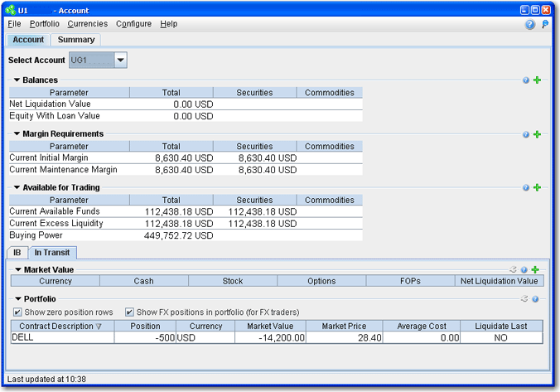Switch to the IB tab
Image resolution: width=560 pixels, height=392 pixels.
17,253
